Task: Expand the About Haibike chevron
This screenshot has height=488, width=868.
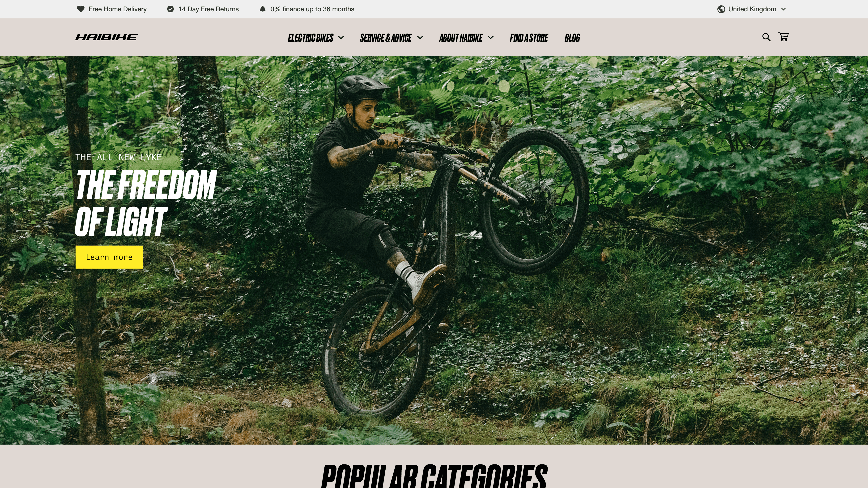Action: (491, 37)
